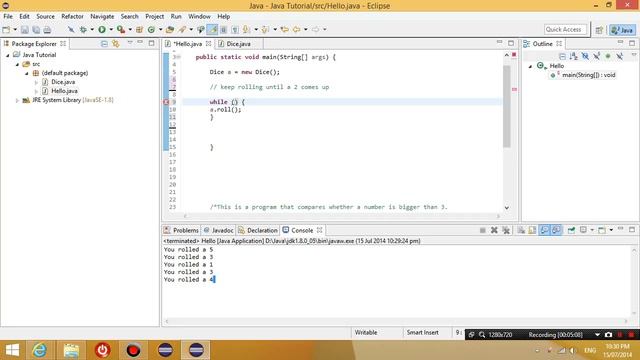Click the Open Type folder icon
Viewport: 640px width, 360px height.
click(170, 29)
